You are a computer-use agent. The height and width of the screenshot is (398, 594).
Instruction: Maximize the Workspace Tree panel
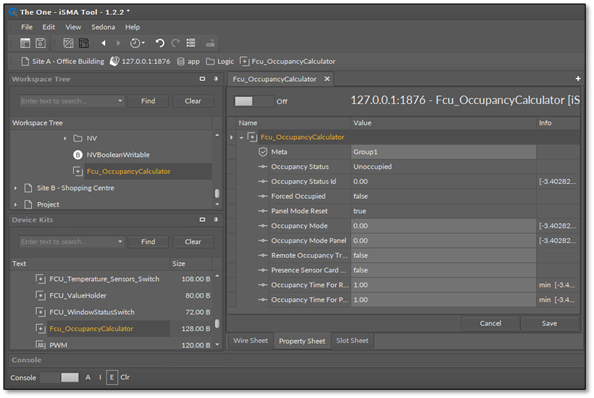[x=202, y=79]
